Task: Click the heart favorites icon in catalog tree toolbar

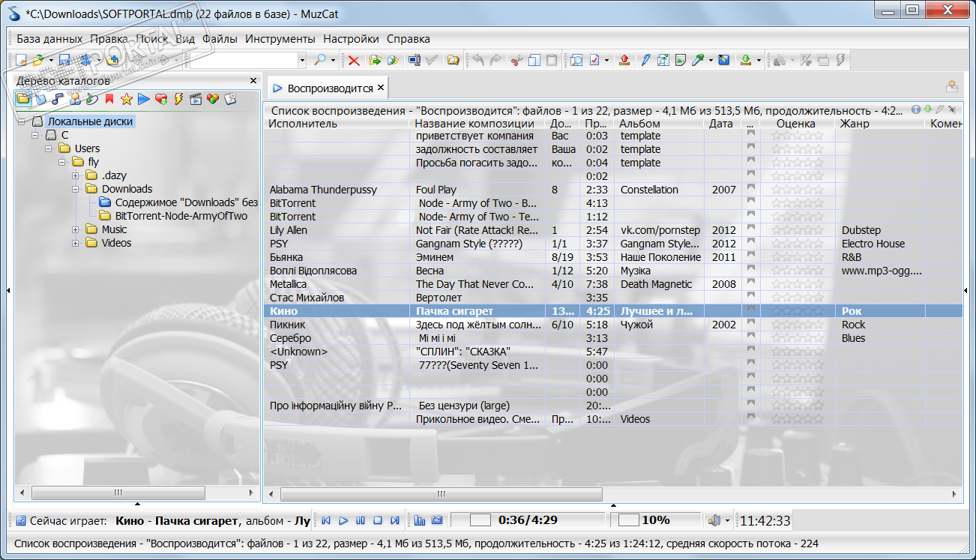Action: click(161, 98)
